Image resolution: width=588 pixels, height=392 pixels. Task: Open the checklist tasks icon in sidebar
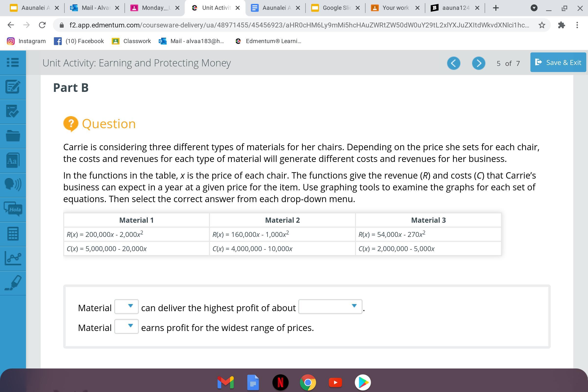click(12, 111)
